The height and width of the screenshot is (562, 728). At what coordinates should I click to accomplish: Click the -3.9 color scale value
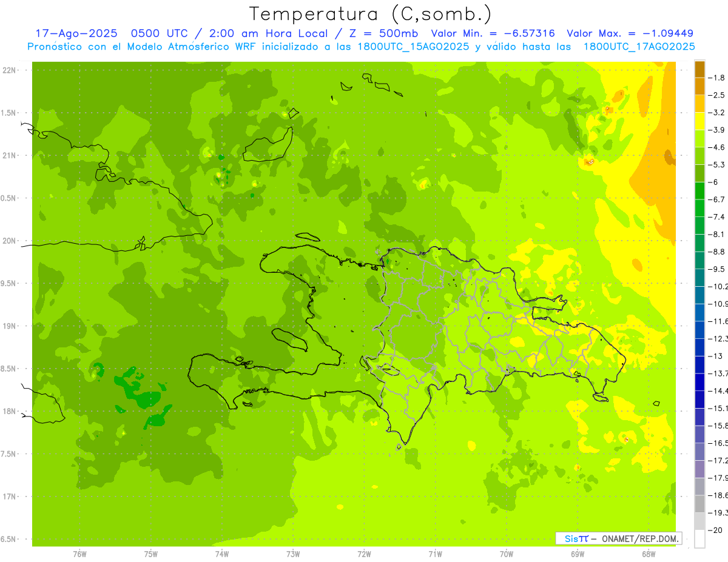point(717,130)
